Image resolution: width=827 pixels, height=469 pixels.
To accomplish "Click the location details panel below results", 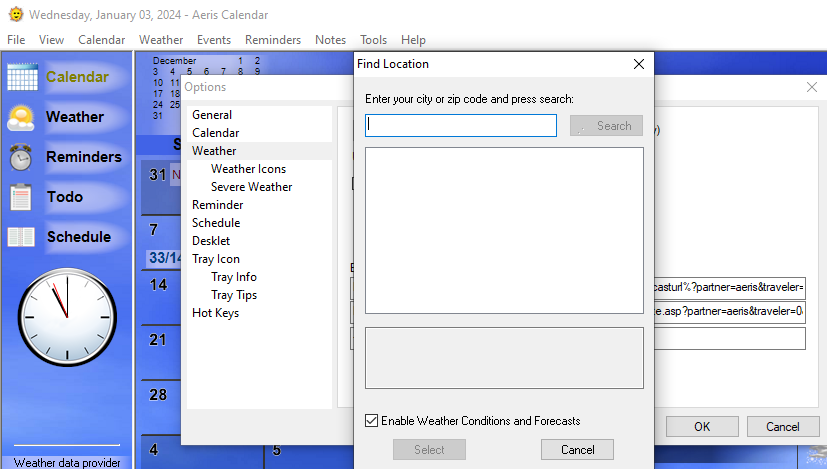I will point(504,358).
